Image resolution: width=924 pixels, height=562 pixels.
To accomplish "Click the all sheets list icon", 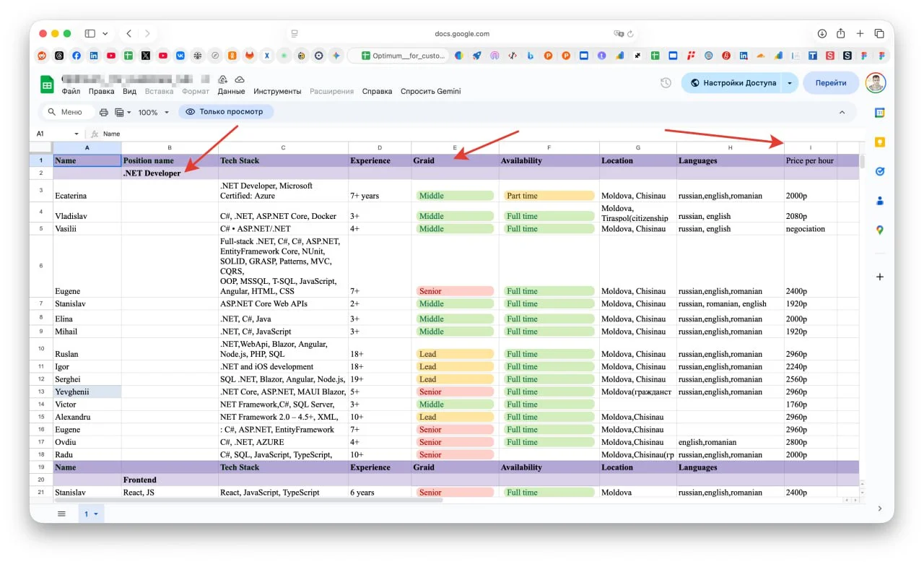I will [62, 514].
